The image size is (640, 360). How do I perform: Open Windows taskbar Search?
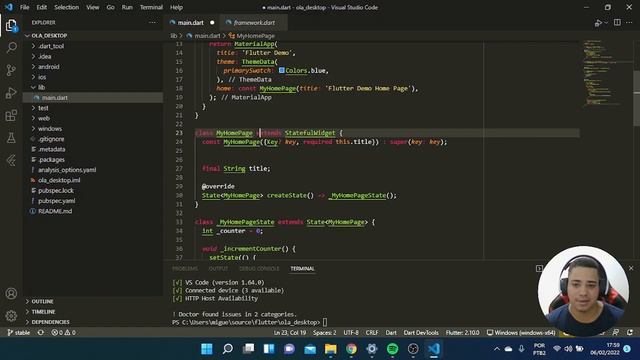(228, 349)
